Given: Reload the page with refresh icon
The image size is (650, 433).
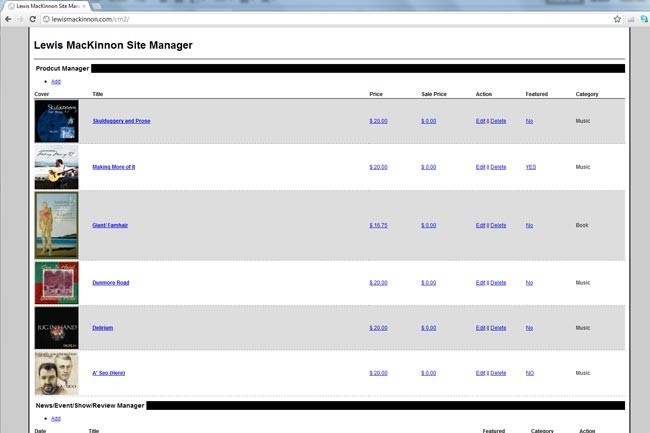Looking at the screenshot, I should (33, 19).
